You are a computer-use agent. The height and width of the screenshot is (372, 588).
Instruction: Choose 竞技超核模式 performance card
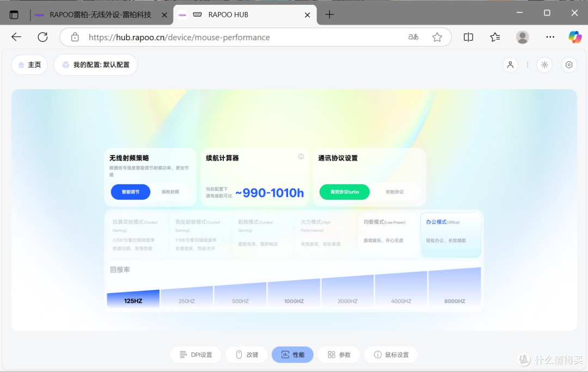click(199, 235)
